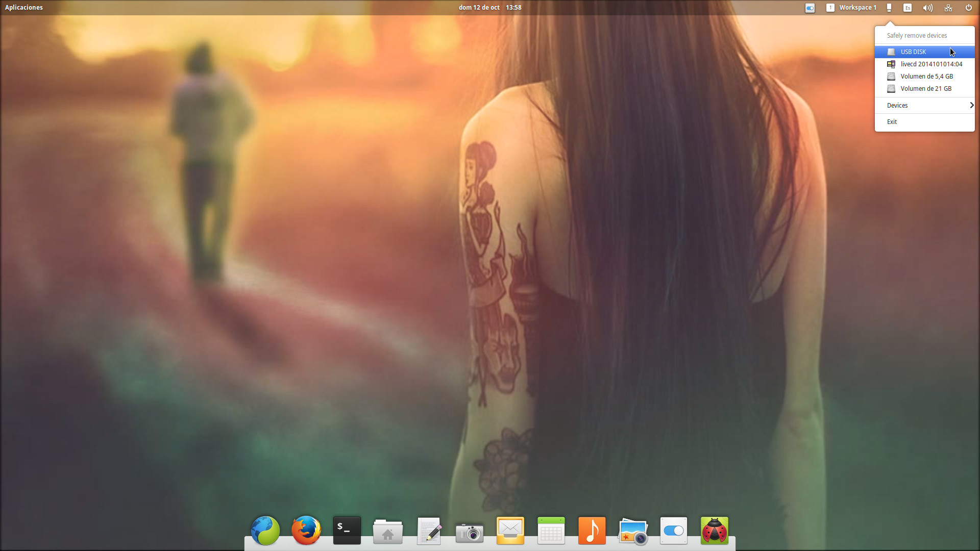Open the Terminal from the dock
980x551 pixels.
pyautogui.click(x=347, y=531)
